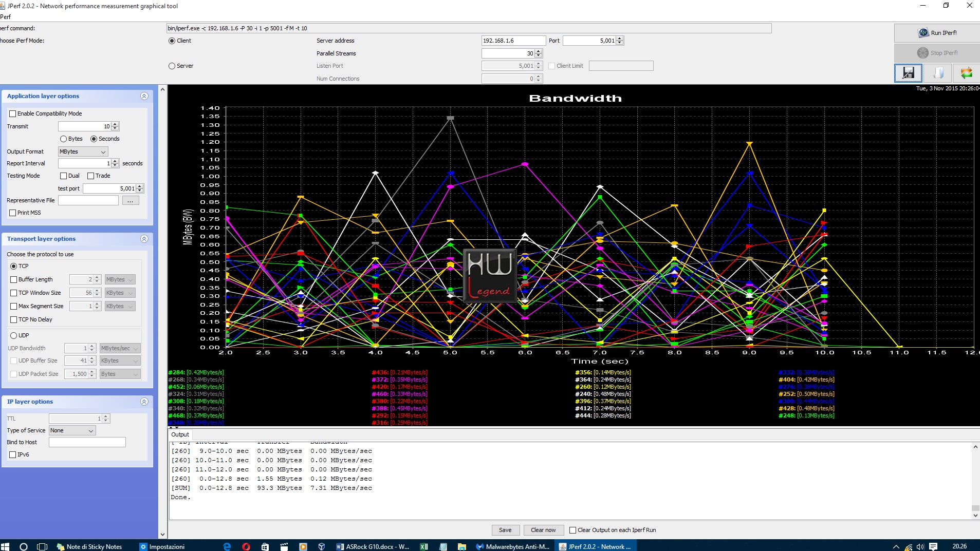980x551 pixels.
Task: Click the Run IPerf! button
Action: click(937, 33)
